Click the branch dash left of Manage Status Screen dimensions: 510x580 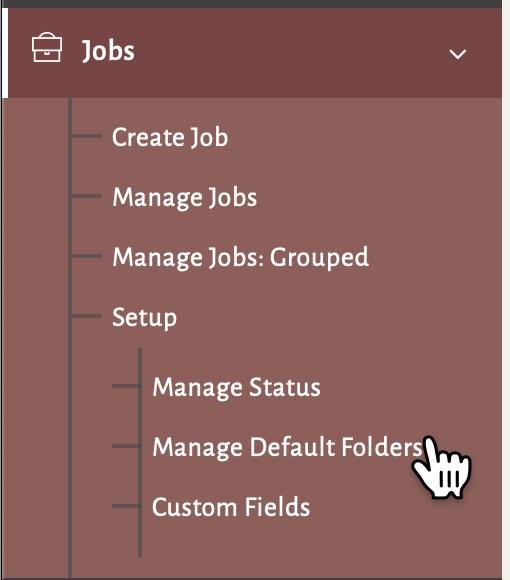pyautogui.click(x=125, y=386)
